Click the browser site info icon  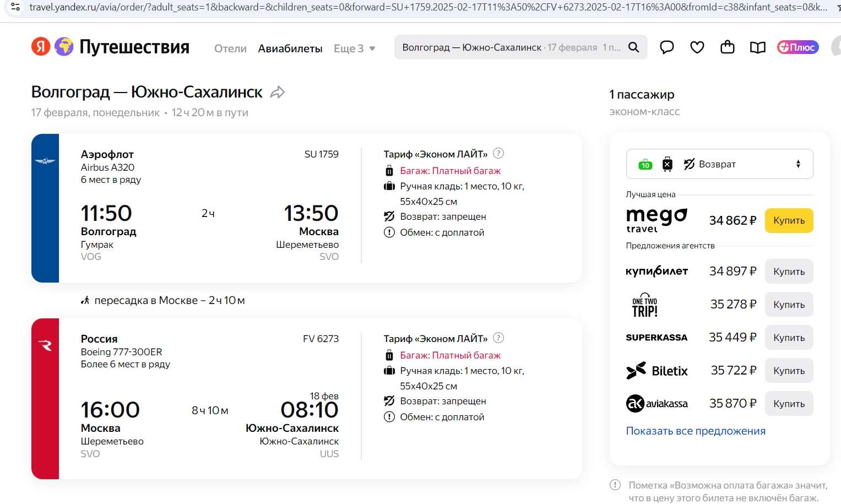[15, 7]
